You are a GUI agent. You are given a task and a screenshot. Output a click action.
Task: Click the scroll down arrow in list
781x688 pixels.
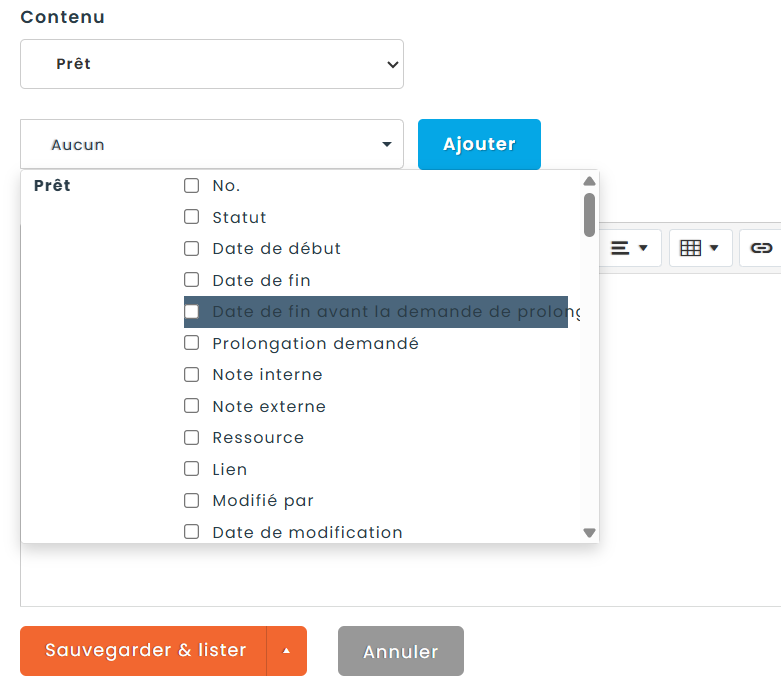click(589, 533)
